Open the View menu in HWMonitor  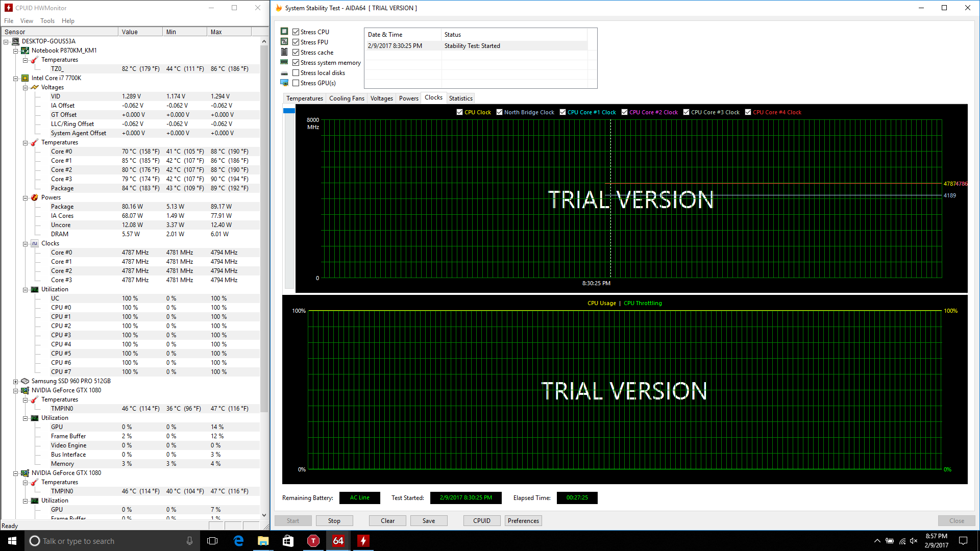tap(27, 21)
